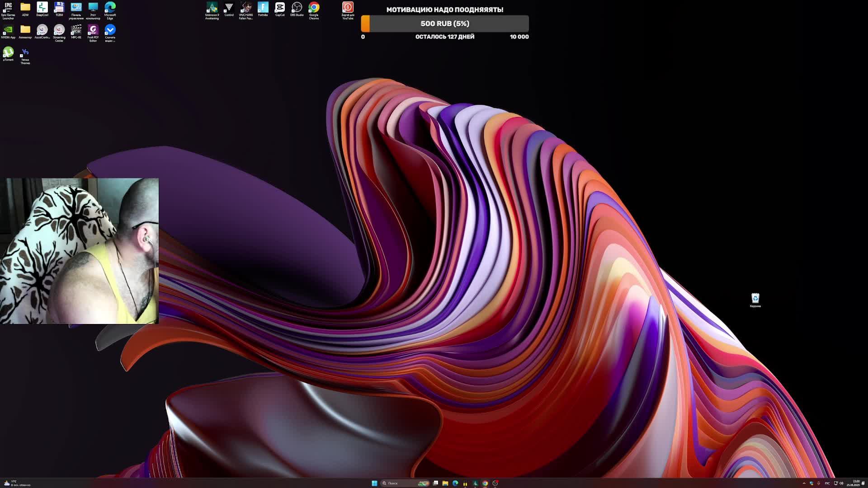Click the taskbar search field Поиск
Image resolution: width=868 pixels, height=488 pixels.
pyautogui.click(x=398, y=483)
